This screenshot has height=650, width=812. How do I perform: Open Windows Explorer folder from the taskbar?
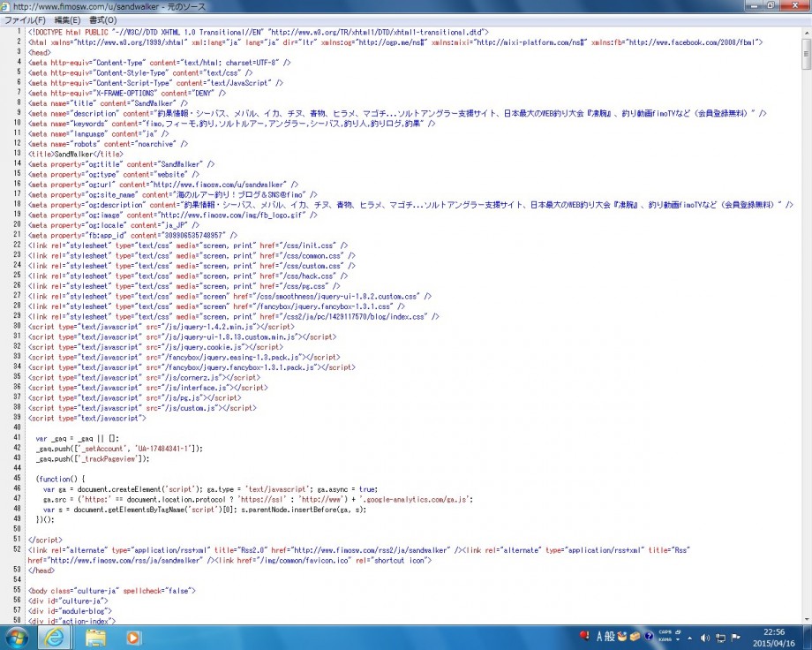95,637
